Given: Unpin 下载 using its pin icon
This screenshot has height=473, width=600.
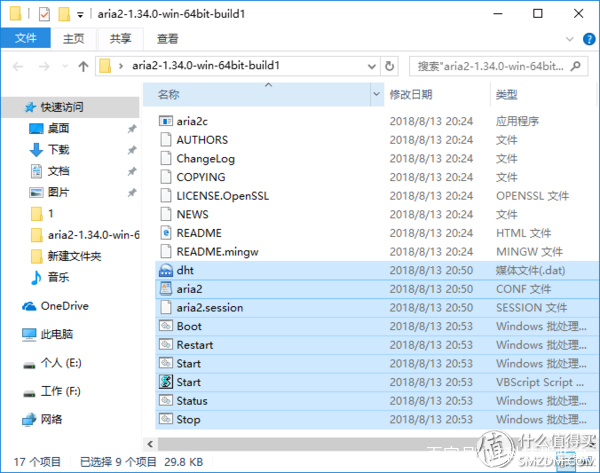Looking at the screenshot, I should (132, 150).
